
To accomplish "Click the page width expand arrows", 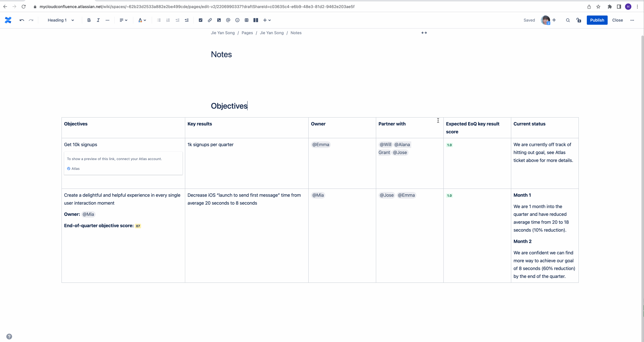I will pyautogui.click(x=424, y=33).
